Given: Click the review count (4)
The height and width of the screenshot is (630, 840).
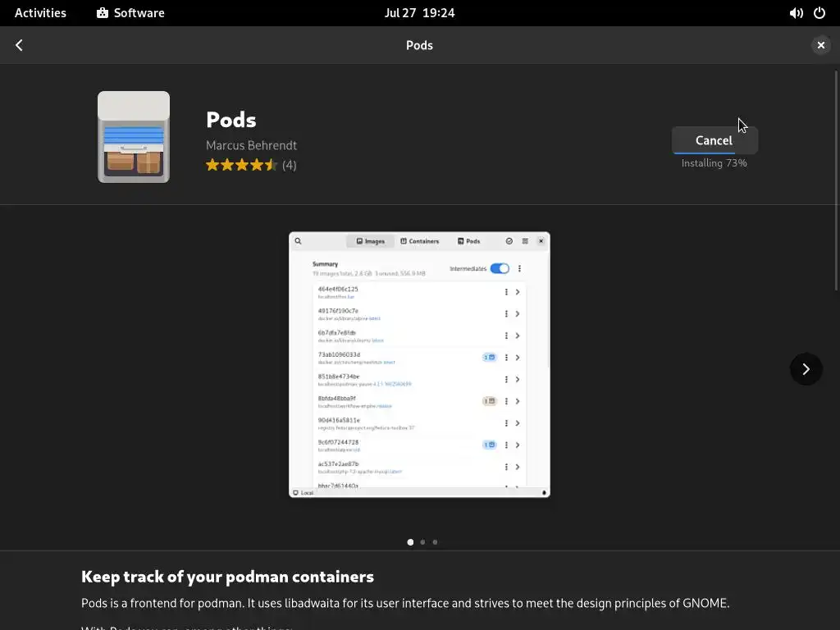Looking at the screenshot, I should tap(290, 165).
